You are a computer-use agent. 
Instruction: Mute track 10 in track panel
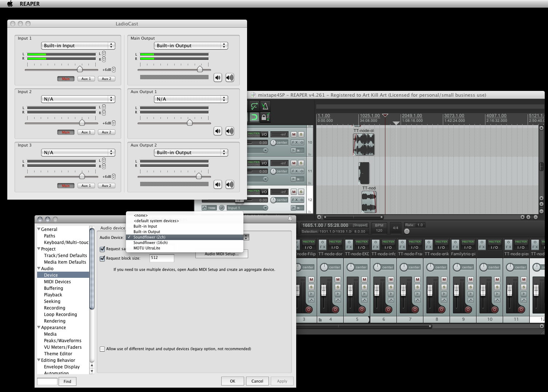[x=294, y=134]
